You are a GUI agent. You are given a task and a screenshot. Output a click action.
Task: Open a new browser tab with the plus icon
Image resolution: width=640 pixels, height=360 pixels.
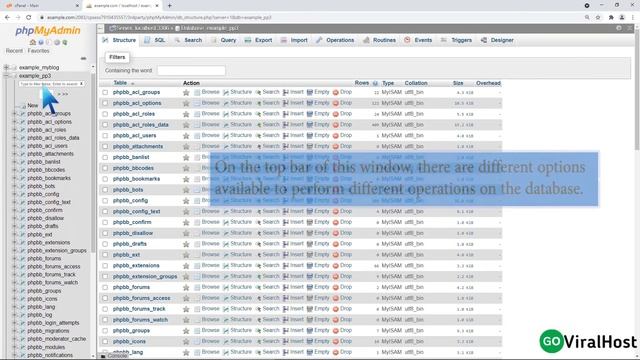[x=169, y=6]
